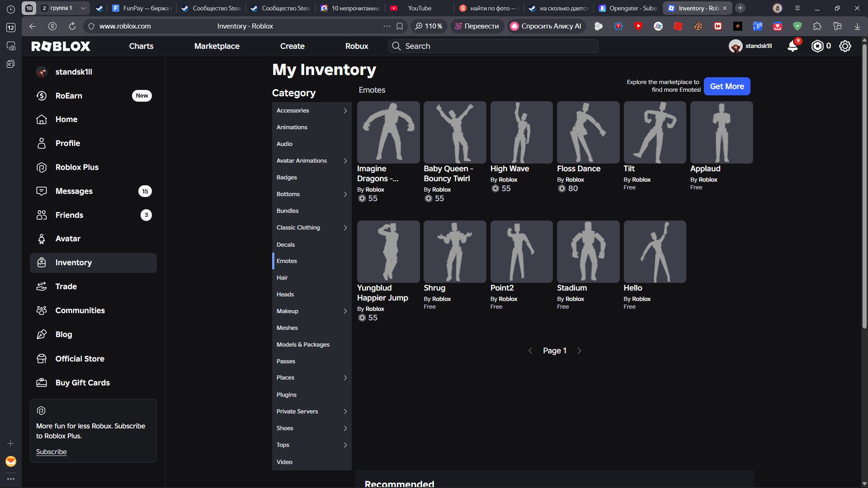Viewport: 868px width, 488px height.
Task: Click the Buy Gift Cards icon
Action: 42,383
